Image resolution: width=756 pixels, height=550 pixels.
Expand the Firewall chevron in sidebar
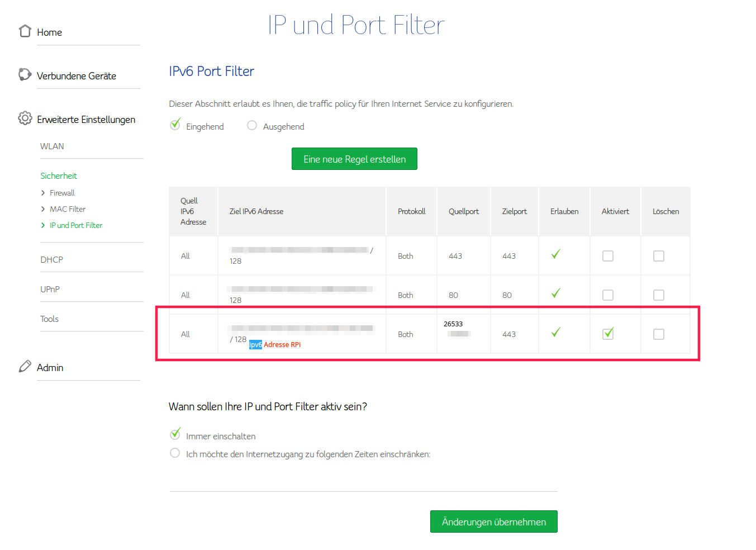point(43,193)
